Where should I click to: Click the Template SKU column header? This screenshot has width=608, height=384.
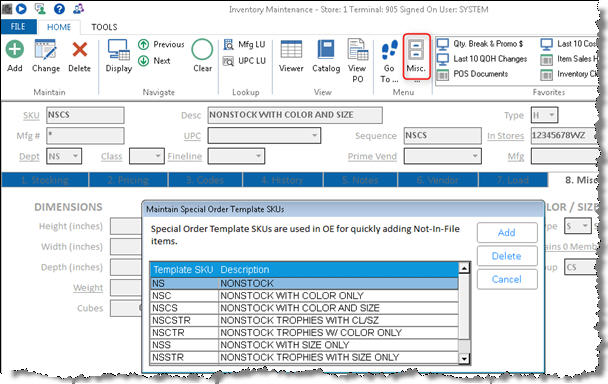coord(183,270)
